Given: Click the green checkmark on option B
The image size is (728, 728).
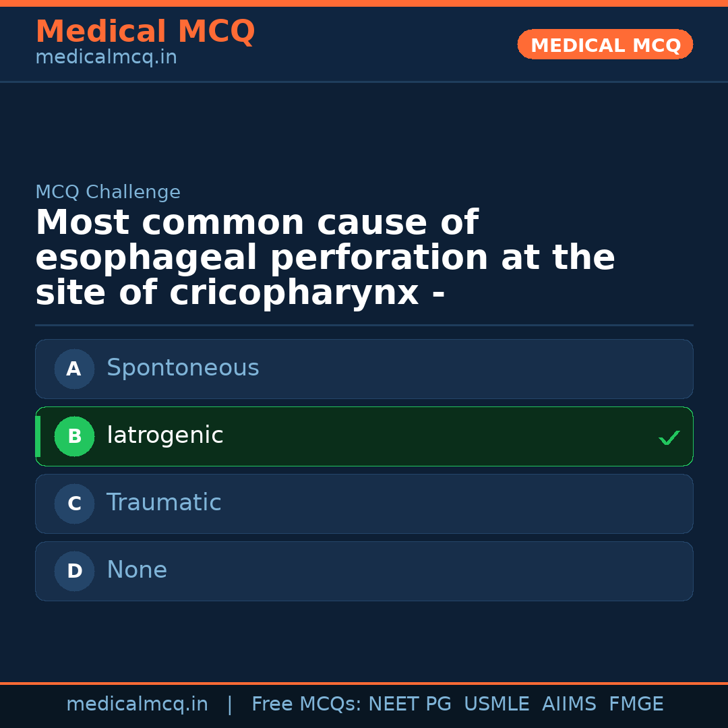Looking at the screenshot, I should 669,437.
